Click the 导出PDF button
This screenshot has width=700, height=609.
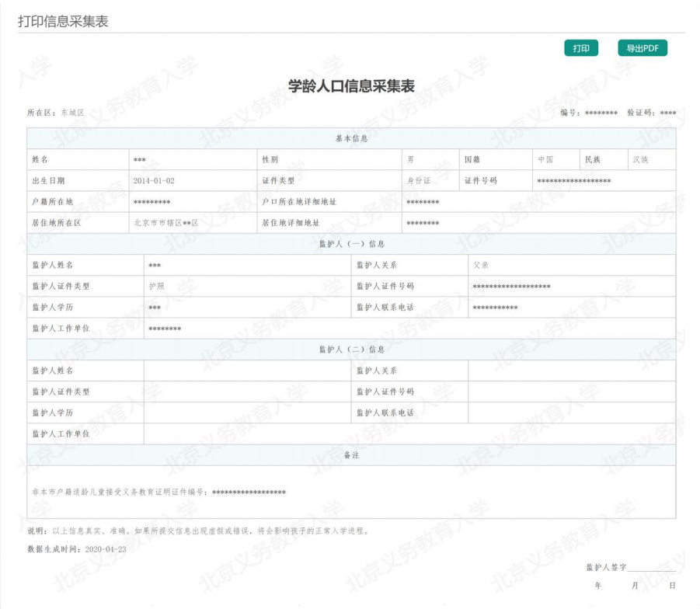(643, 48)
